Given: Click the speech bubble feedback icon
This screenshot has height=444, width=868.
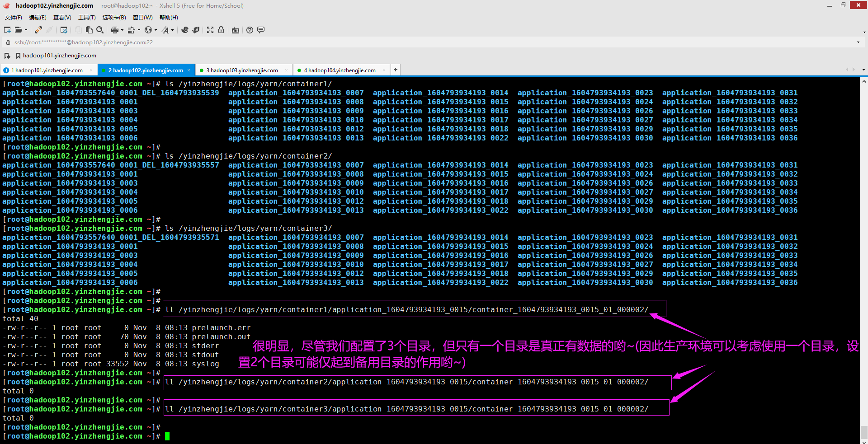Looking at the screenshot, I should point(261,30).
